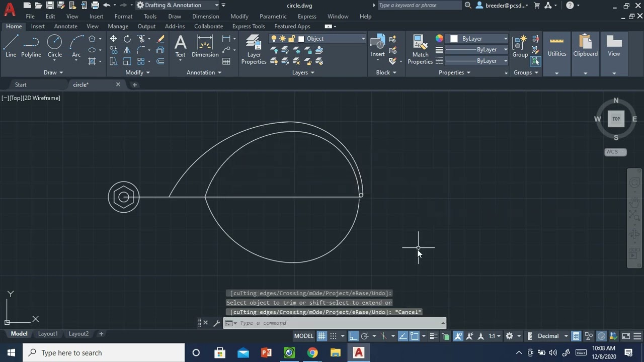
Task: Open the Express menu
Action: coord(307,16)
